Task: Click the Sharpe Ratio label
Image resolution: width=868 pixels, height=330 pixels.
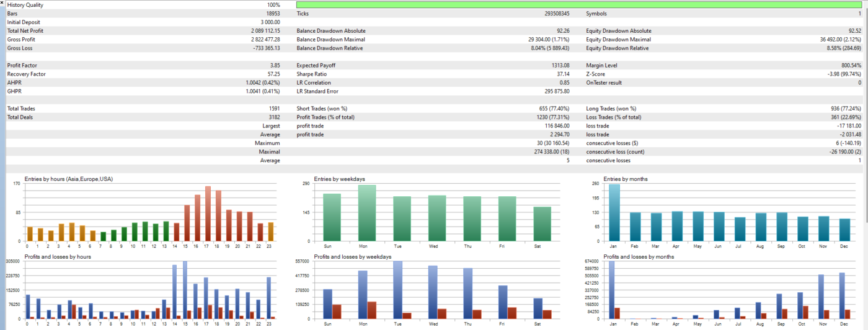Action: [311, 74]
